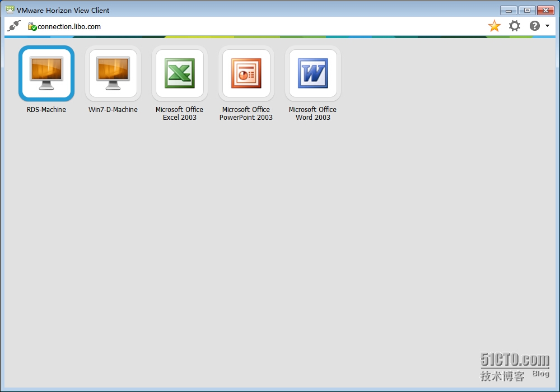The height and width of the screenshot is (392, 560).
Task: Start the Microsoft Office Word 2003 icon
Action: pos(313,73)
